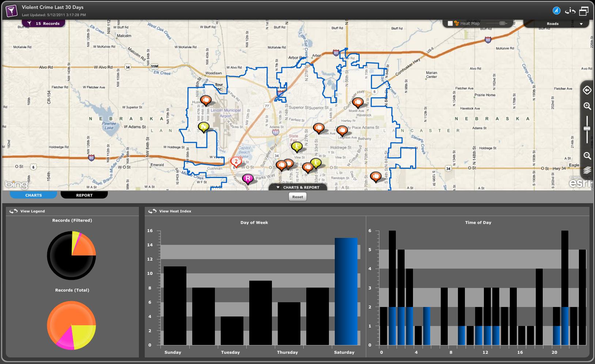This screenshot has width=595, height=364.
Task: Click the zoom in magnifier icon
Action: 587,106
